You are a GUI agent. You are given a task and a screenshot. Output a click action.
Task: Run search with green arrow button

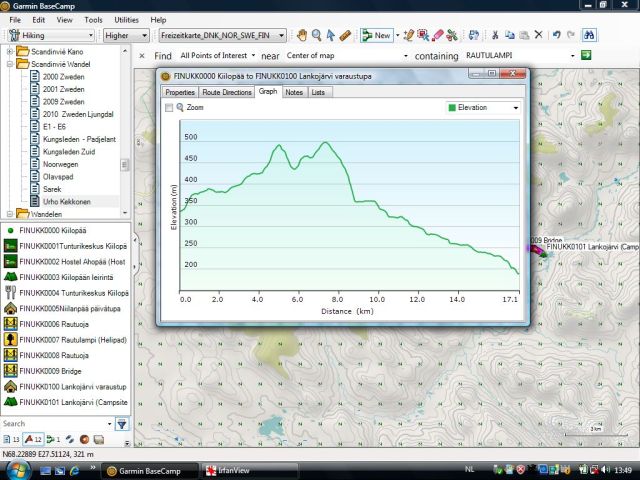click(x=588, y=56)
